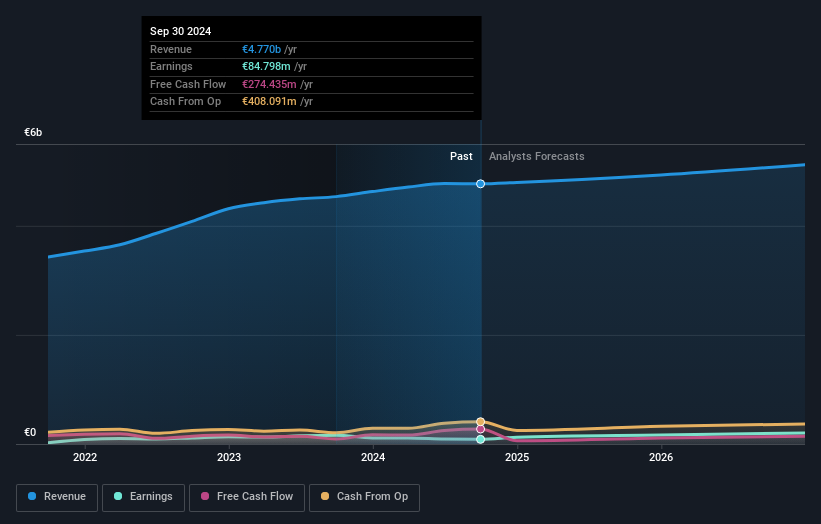Click the Revenue data point marker

coord(481,184)
